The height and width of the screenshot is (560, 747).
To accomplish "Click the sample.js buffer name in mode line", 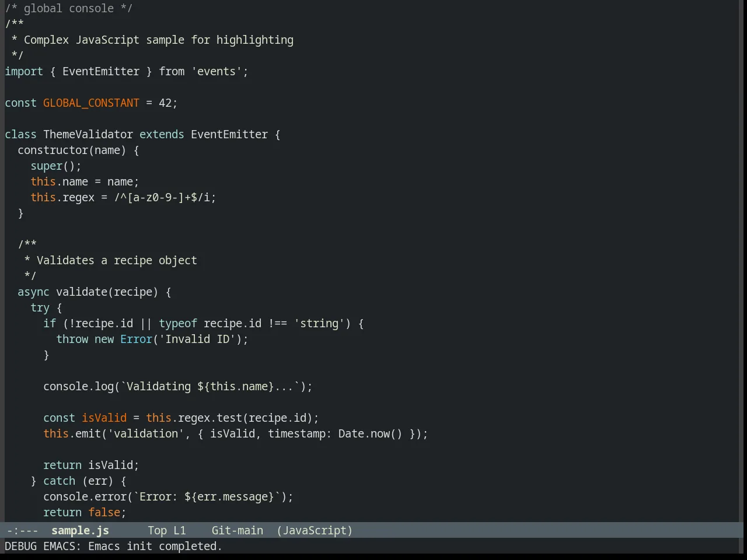I will [x=80, y=530].
